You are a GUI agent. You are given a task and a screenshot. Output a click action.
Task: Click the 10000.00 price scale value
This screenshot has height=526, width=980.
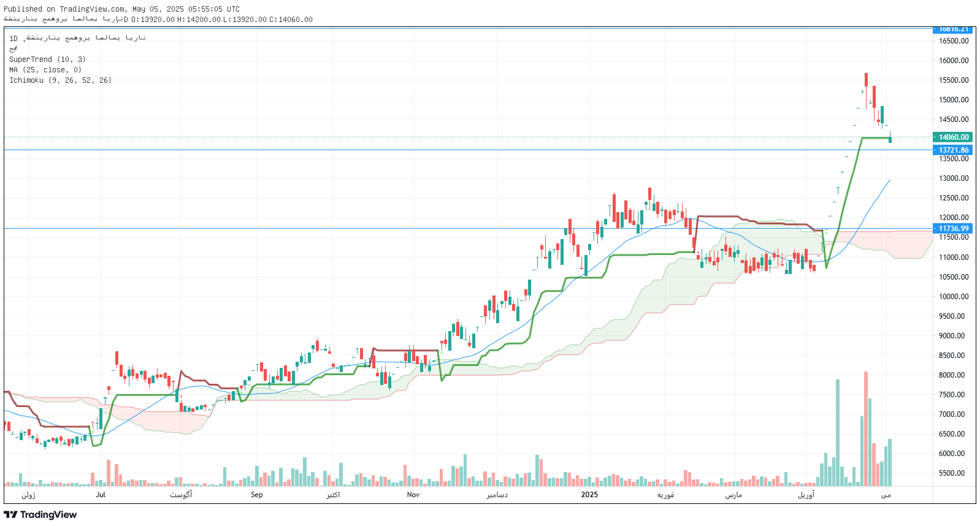(954, 297)
